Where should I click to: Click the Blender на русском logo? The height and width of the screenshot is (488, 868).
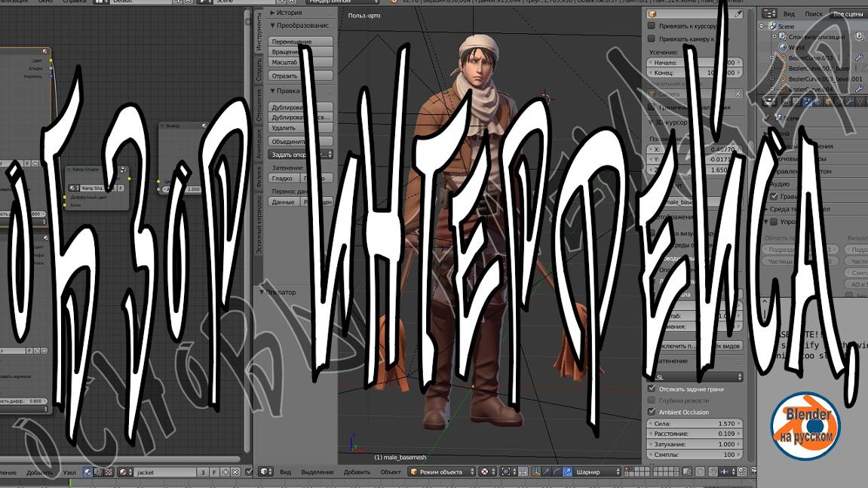point(805,426)
